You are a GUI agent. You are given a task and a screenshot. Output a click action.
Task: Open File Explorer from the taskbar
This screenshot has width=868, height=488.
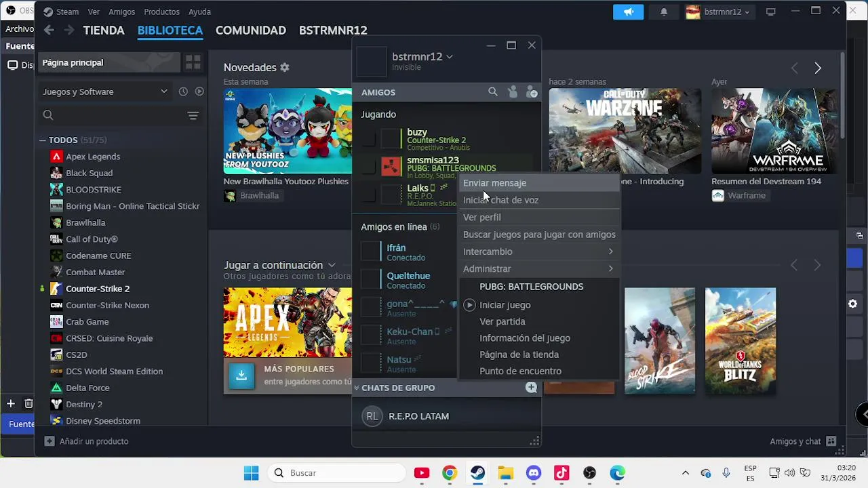coord(505,473)
